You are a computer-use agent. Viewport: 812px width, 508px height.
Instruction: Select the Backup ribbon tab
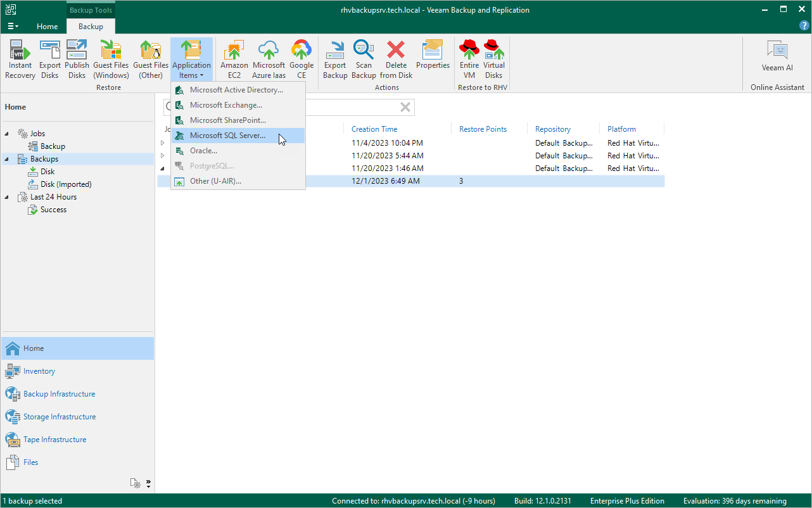91,27
